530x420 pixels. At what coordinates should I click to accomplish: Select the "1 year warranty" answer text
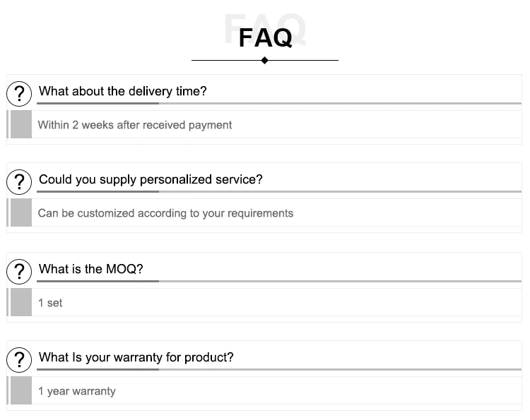click(x=77, y=391)
